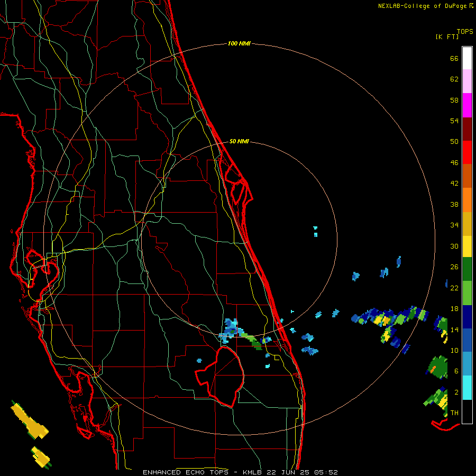The image size is (476, 476).
Task: Click the '22 JUN 25' date text
Action: click(288, 472)
